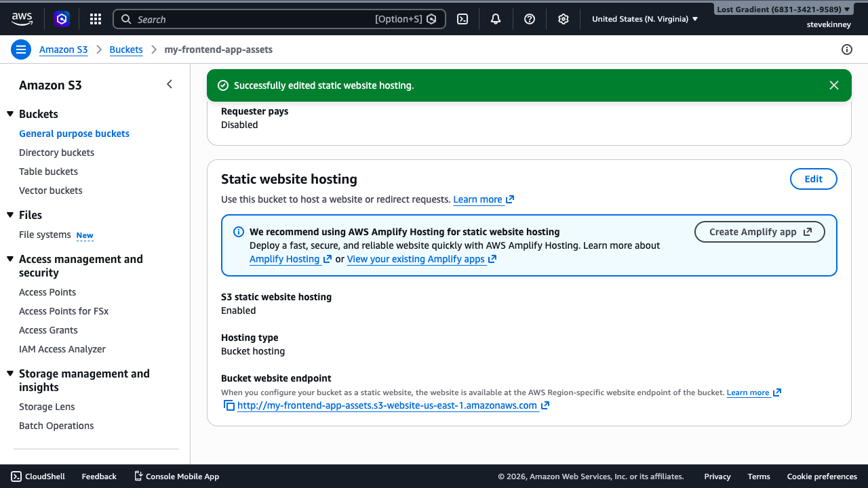Click the Amazon S3 sidebar title
868x488 pixels.
[50, 85]
